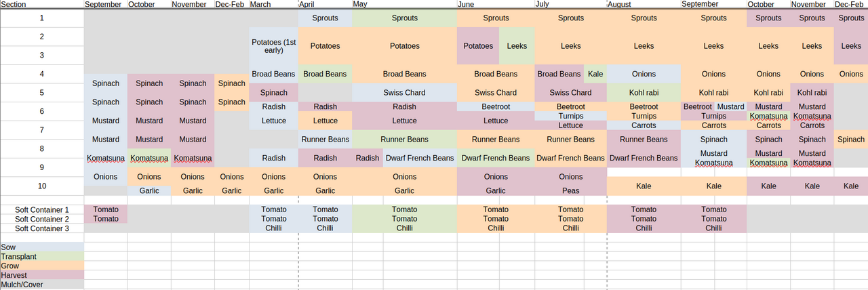
Task: Click the Broad Beans cell in March
Action: pos(273,74)
